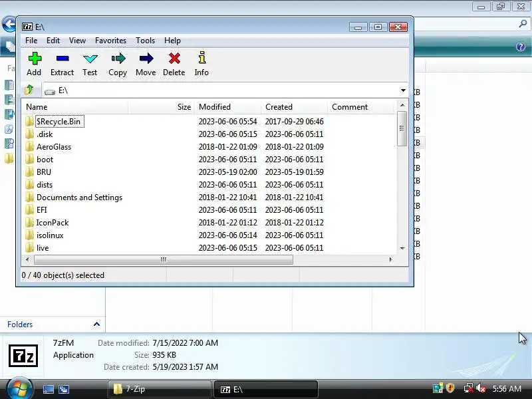Screen dimensions: 532x399
Task: Click the Move toolbar icon
Action: pyautogui.click(x=146, y=59)
